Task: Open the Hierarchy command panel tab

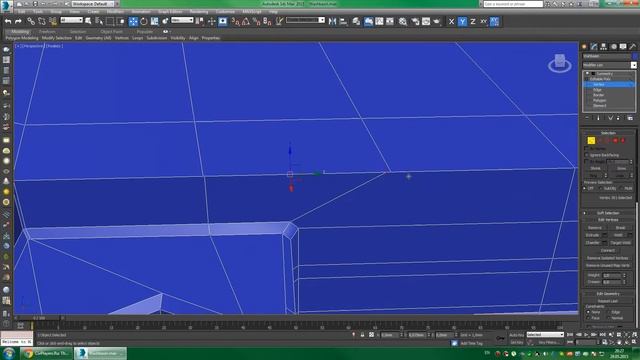Action: tap(603, 47)
